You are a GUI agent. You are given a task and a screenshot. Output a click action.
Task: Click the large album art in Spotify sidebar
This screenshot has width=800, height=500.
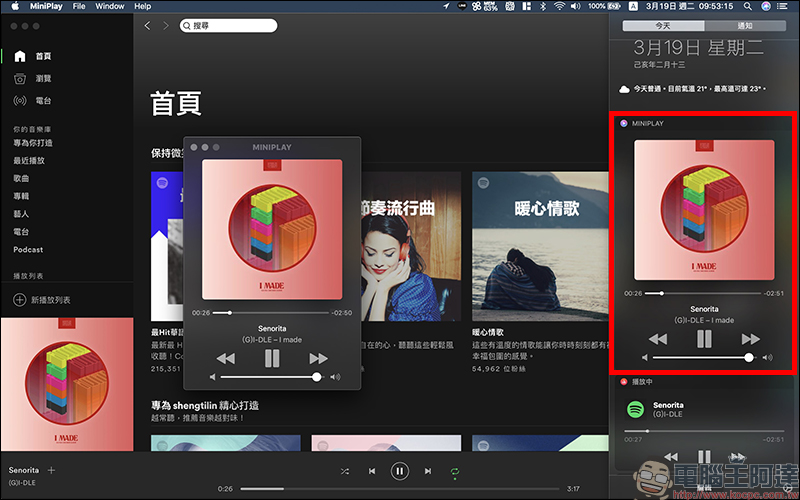(x=67, y=384)
